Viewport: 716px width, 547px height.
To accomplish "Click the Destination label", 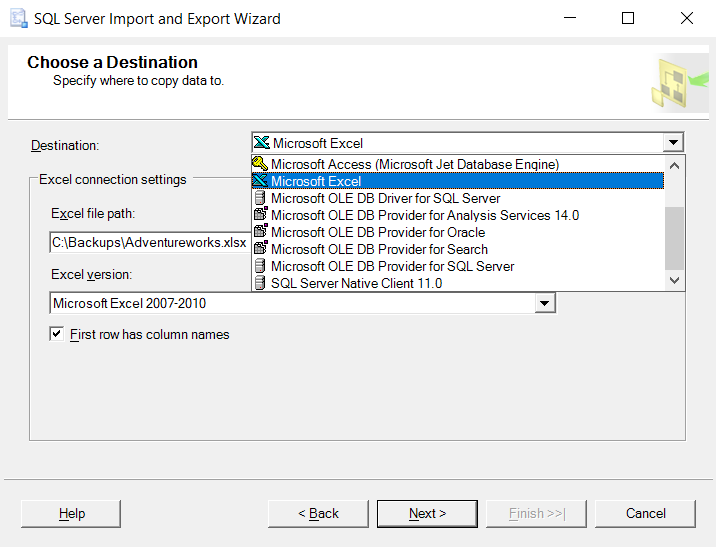I will pos(65,146).
